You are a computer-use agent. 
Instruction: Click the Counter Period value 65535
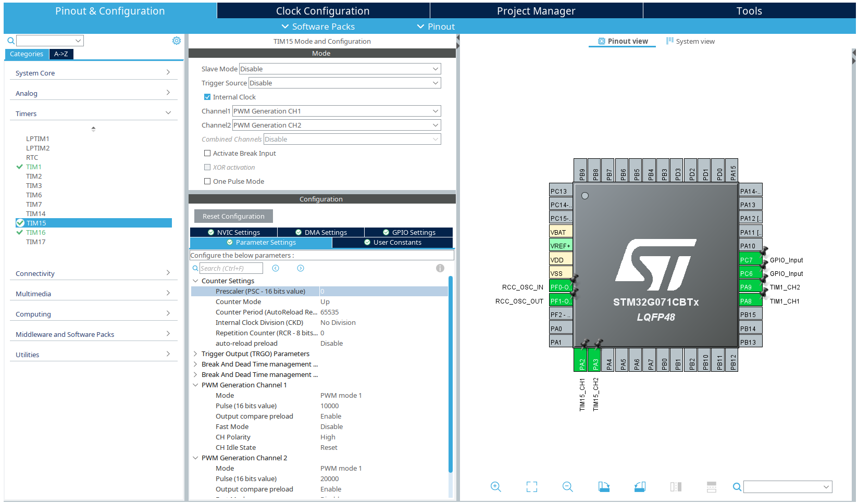(x=330, y=312)
